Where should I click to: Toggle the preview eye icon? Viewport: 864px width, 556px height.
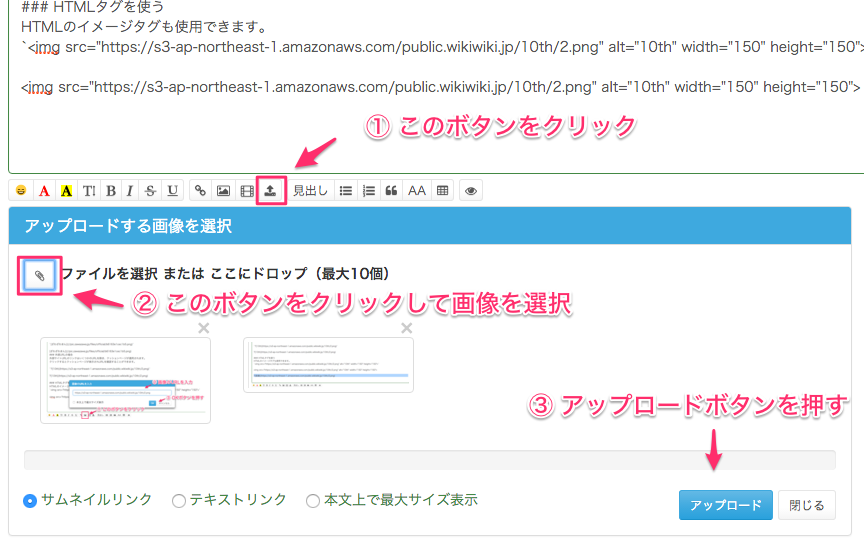pos(470,190)
